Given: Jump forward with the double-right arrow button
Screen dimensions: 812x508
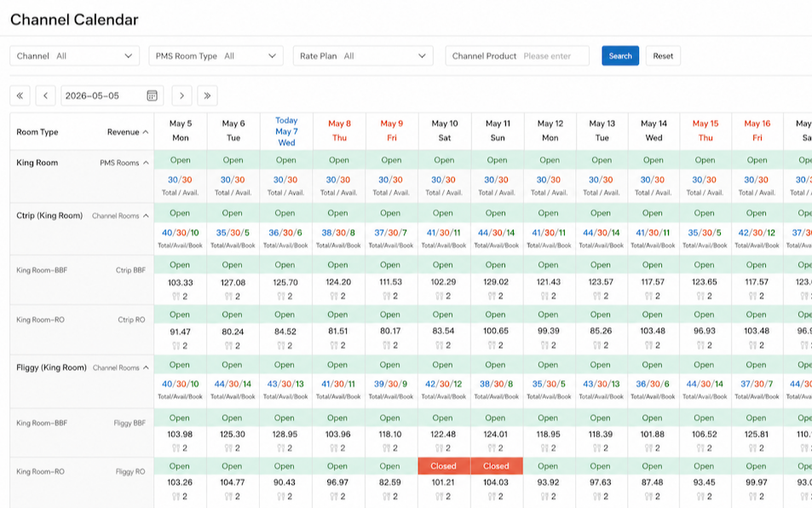Looking at the screenshot, I should pos(207,95).
